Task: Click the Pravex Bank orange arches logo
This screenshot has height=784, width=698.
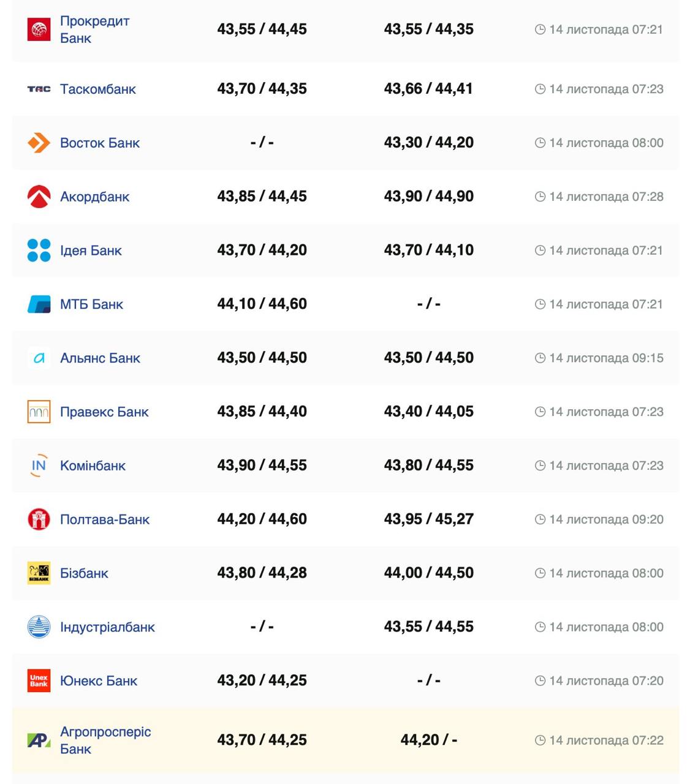Action: tap(39, 412)
